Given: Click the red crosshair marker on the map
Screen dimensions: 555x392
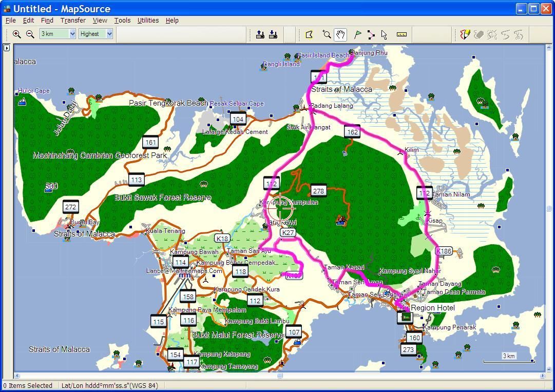Looking at the screenshot, I should (x=280, y=209).
